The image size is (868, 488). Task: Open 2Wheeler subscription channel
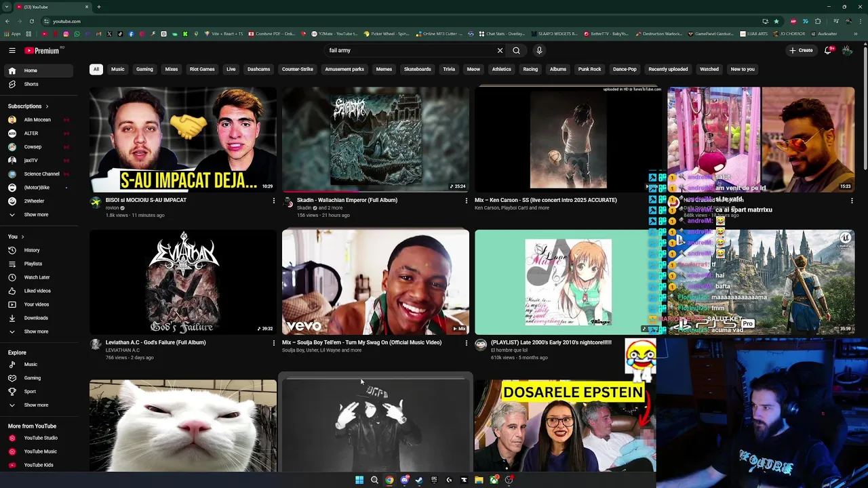point(39,201)
